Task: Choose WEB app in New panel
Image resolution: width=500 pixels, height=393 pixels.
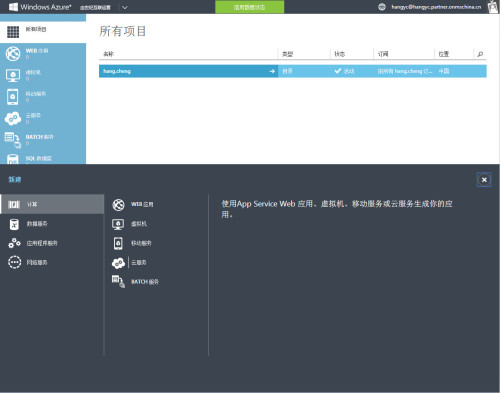Action: point(142,204)
